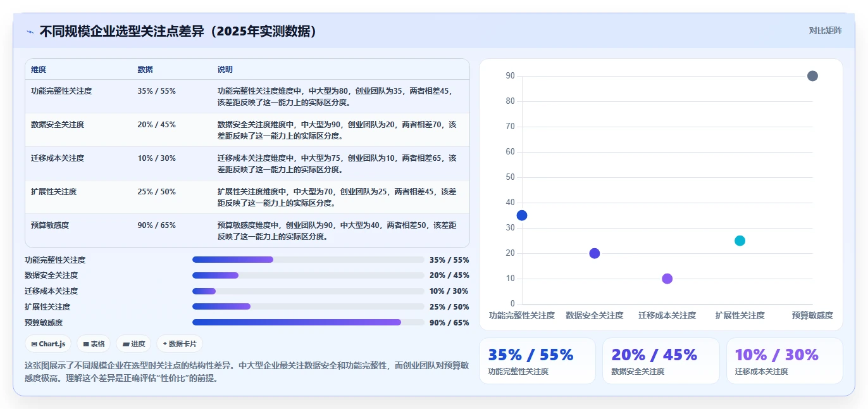Screen dimensions: 868x409
Task: Click x-axis label 扩展性关注度
Action: (x=740, y=315)
